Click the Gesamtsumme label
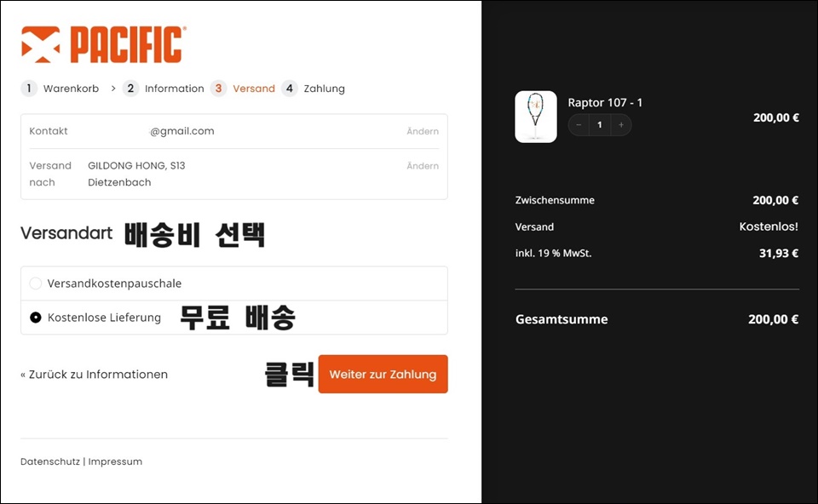Image resolution: width=818 pixels, height=504 pixels. (562, 319)
